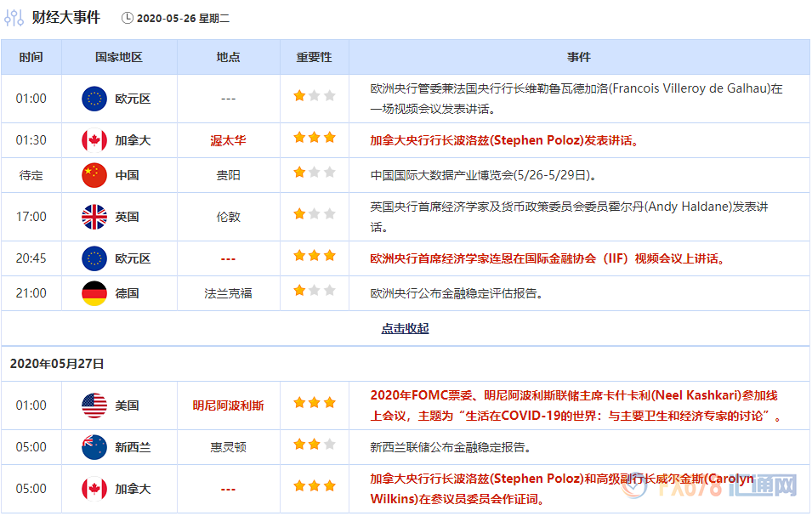Click the 法兰克福 location cell

229,293
